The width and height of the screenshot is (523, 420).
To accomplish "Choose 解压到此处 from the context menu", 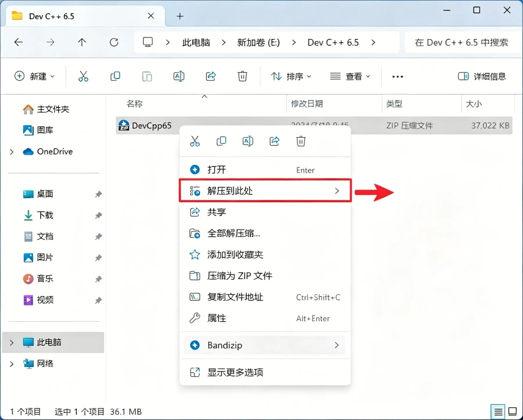I will pyautogui.click(x=265, y=191).
